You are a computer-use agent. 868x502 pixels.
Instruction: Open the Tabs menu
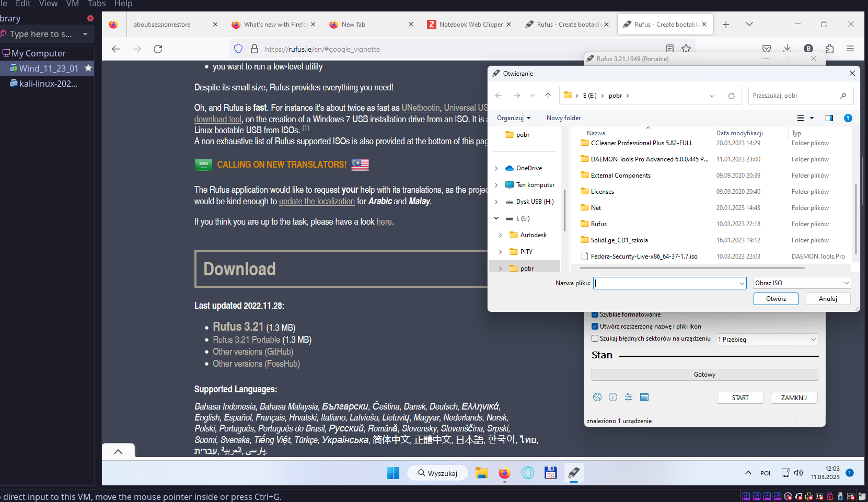tap(97, 4)
